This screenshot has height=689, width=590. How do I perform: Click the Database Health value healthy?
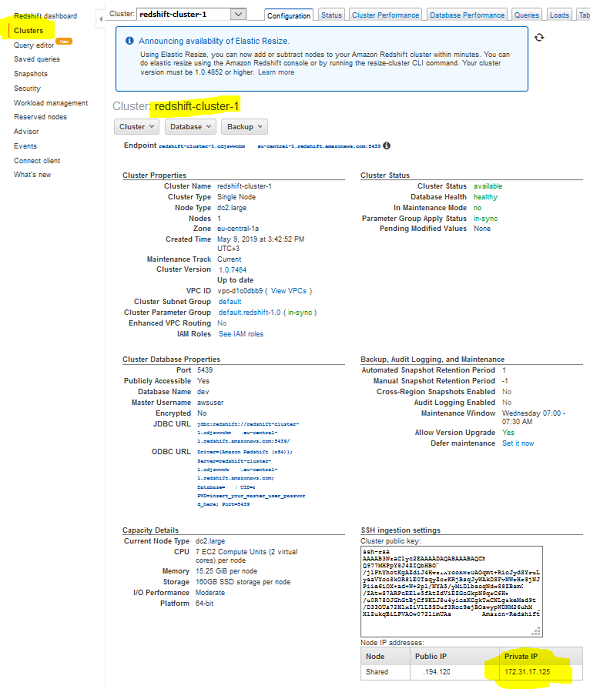[x=485, y=197]
